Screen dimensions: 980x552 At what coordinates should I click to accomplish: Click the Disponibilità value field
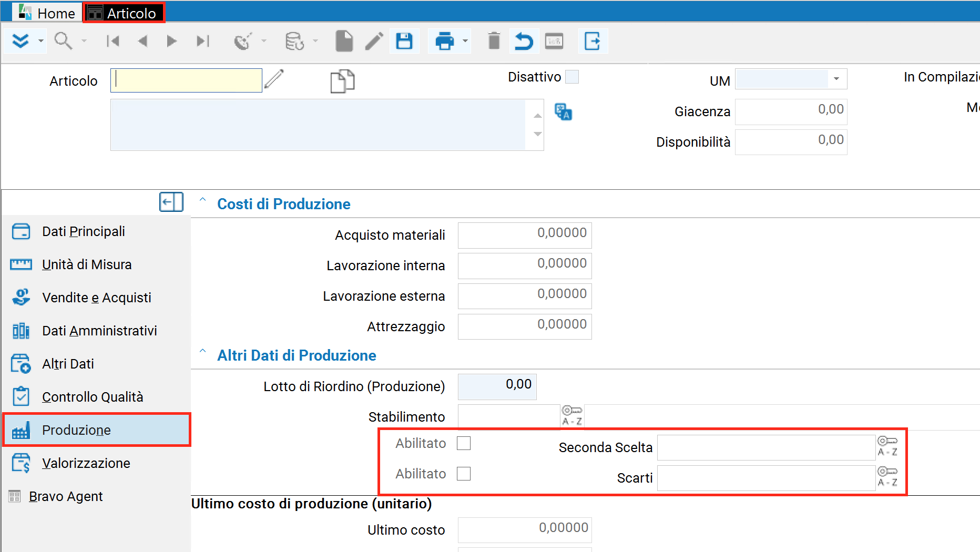click(791, 142)
